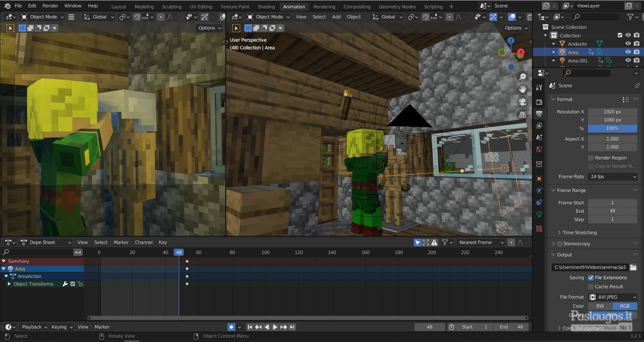Expand the Andesite object in outliner
This screenshot has height=342, width=644.
pyautogui.click(x=554, y=44)
